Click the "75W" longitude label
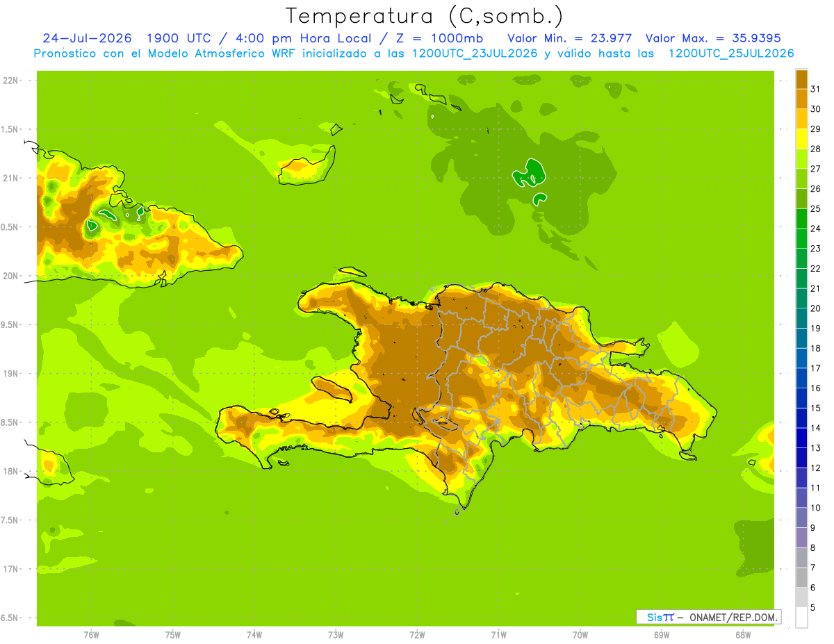Viewport: 834px width, 644px height. pyautogui.click(x=173, y=634)
